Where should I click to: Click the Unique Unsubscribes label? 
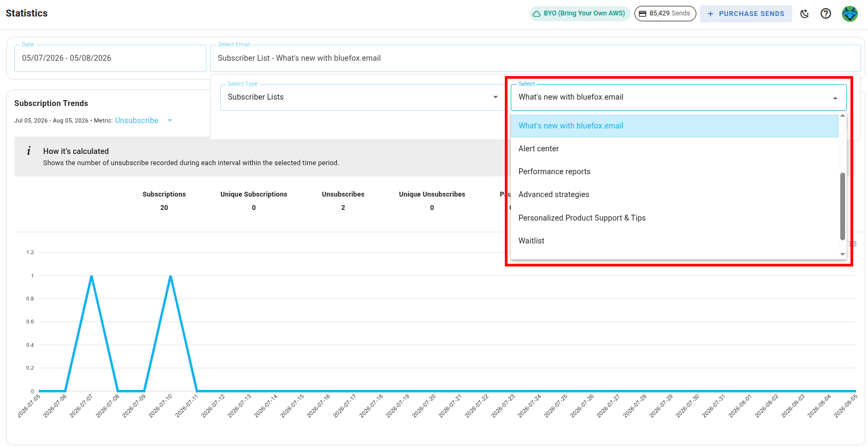click(x=432, y=194)
